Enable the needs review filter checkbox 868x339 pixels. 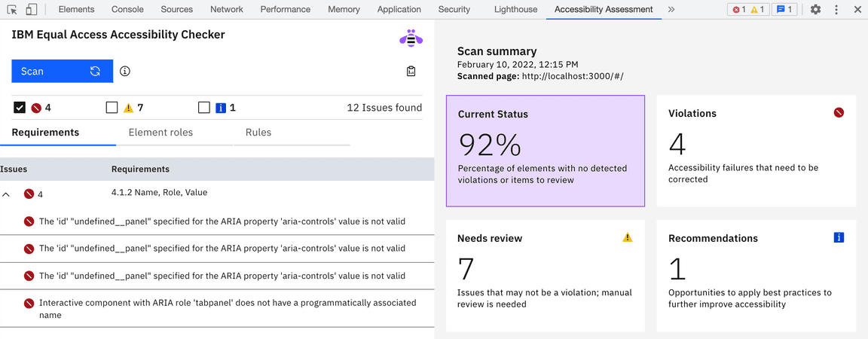click(112, 108)
